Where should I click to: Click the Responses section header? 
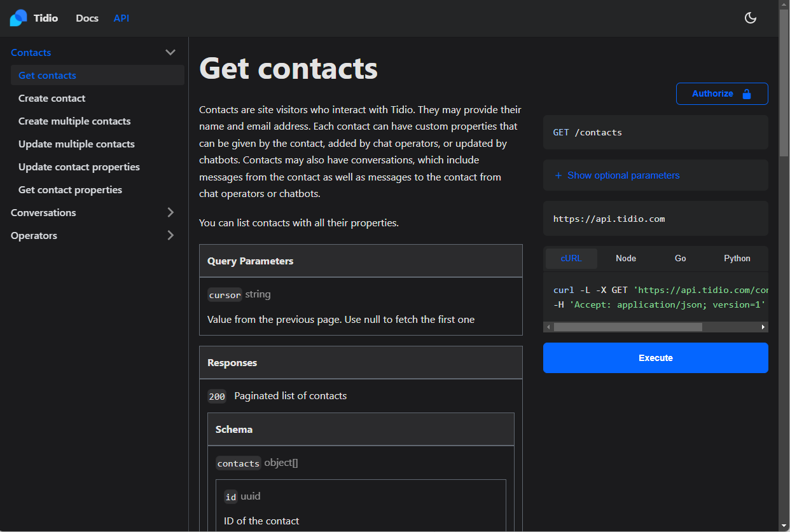click(361, 362)
